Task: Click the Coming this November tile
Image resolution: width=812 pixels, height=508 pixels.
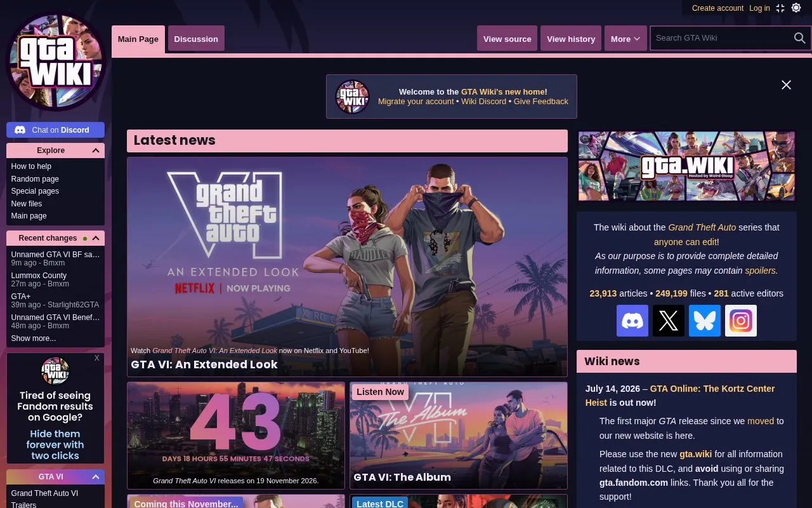Action: pos(236,502)
